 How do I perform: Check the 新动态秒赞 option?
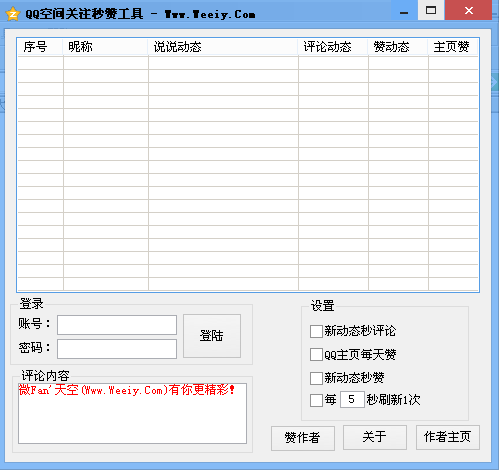click(x=316, y=378)
